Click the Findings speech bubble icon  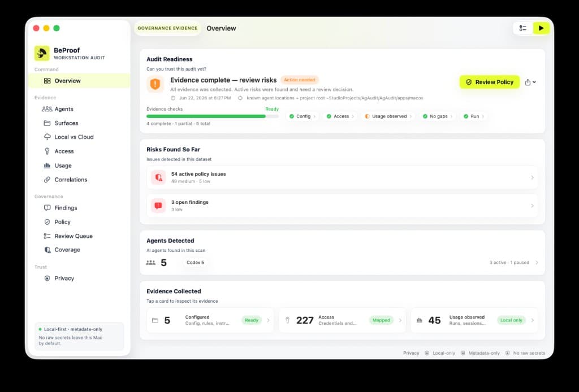[47, 208]
